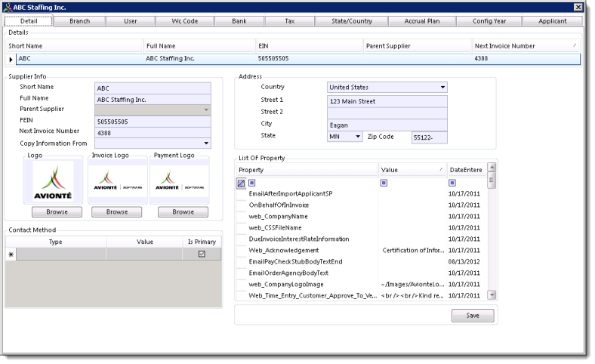Click the Street 1 input field
595x364 pixels.
coord(387,100)
